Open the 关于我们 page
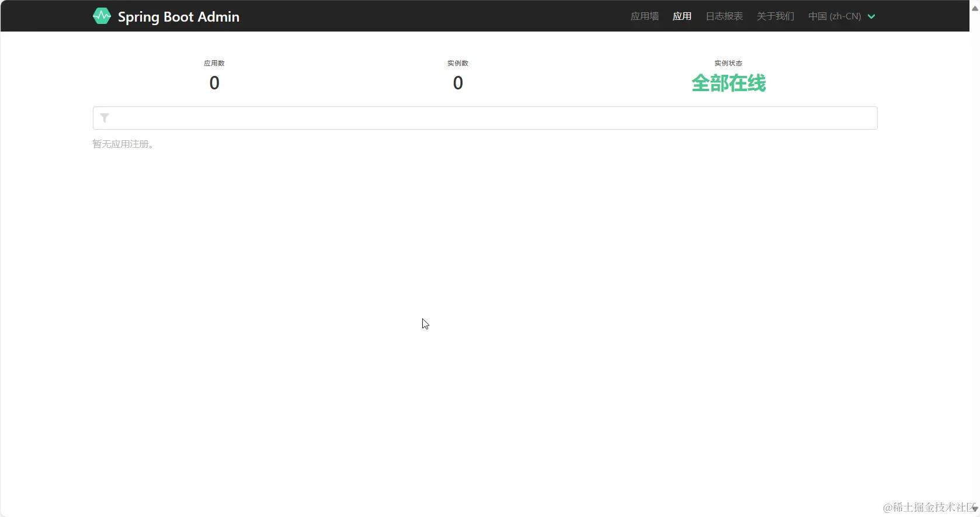 tap(776, 16)
